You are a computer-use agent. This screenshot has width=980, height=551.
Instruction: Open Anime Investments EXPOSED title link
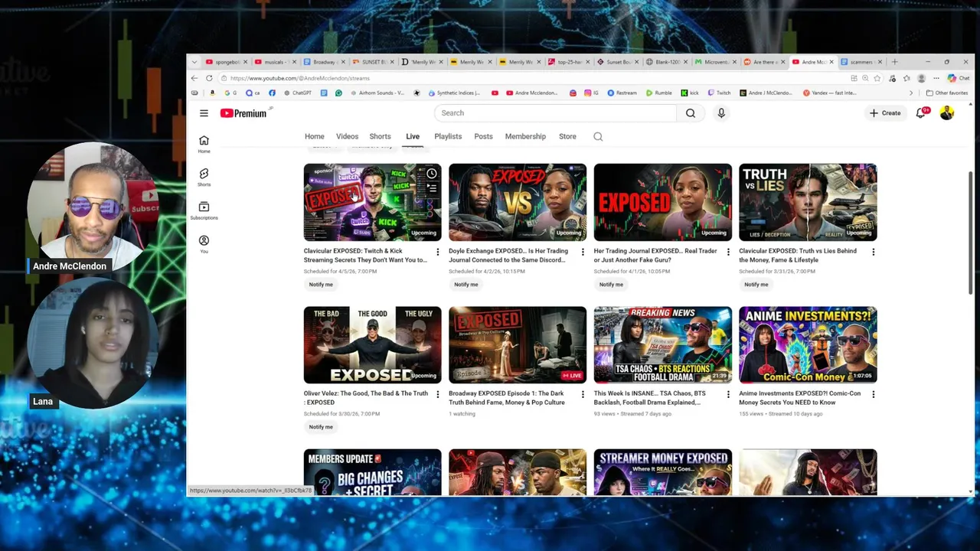point(799,398)
